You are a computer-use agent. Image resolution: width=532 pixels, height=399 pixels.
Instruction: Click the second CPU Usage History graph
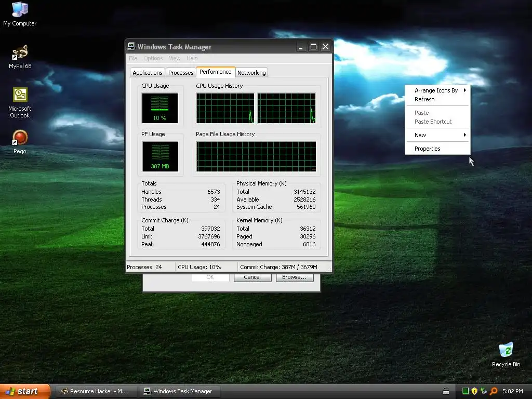(287, 108)
